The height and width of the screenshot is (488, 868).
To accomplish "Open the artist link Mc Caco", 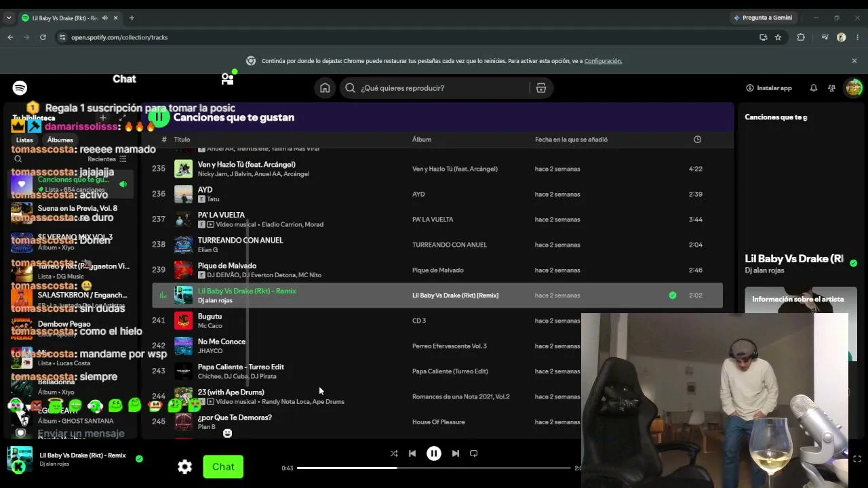I will [210, 326].
